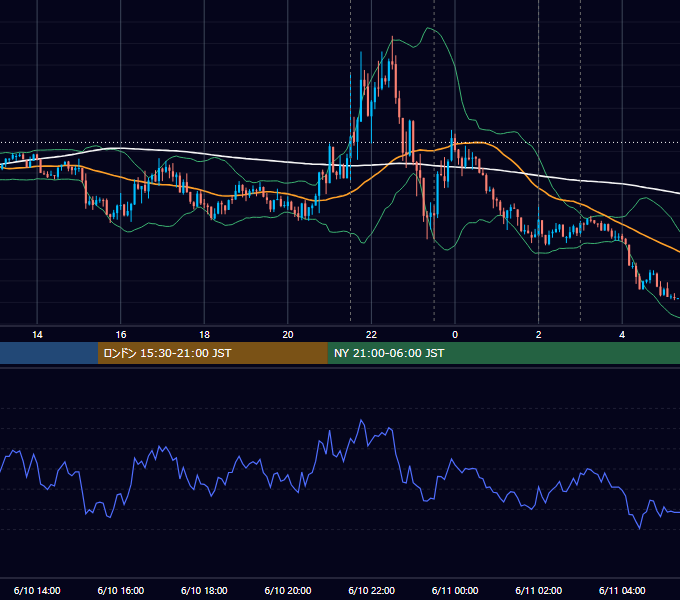Select the ロンドン 15:30-21:00 JST session bar
Viewport: 680px width, 600px height.
pyautogui.click(x=212, y=353)
